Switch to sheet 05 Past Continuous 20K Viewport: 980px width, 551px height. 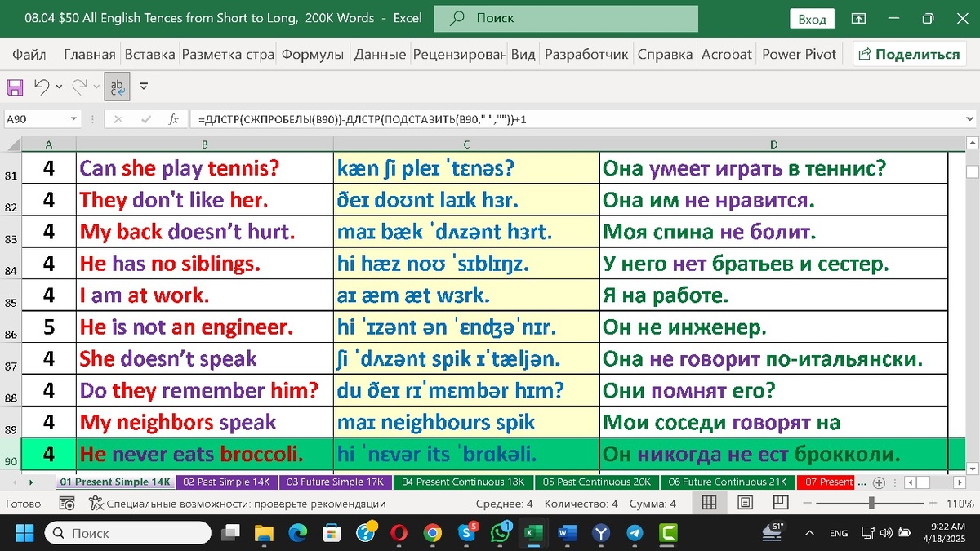596,482
